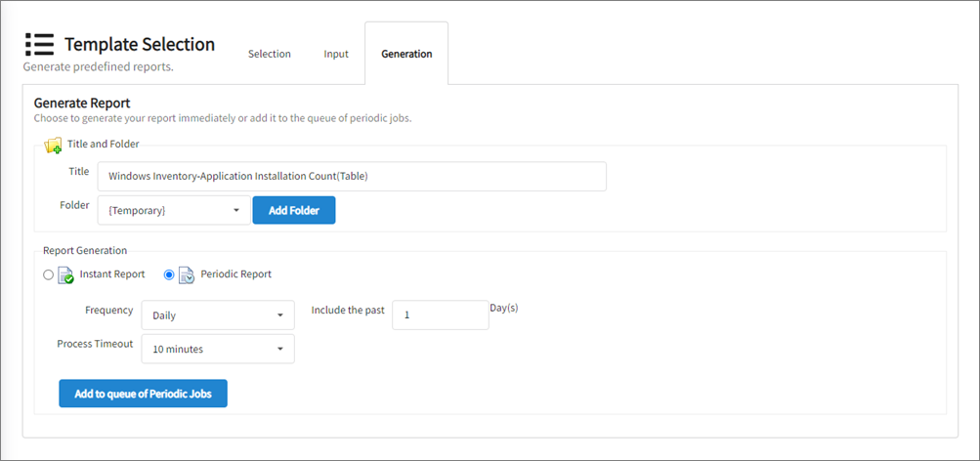Select the Instant Report radio button

coord(48,274)
